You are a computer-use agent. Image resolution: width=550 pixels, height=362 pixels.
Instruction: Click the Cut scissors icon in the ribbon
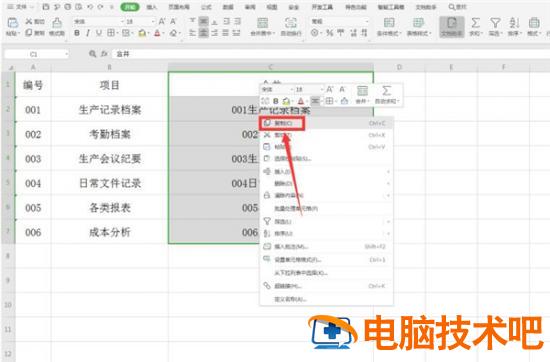[29, 21]
